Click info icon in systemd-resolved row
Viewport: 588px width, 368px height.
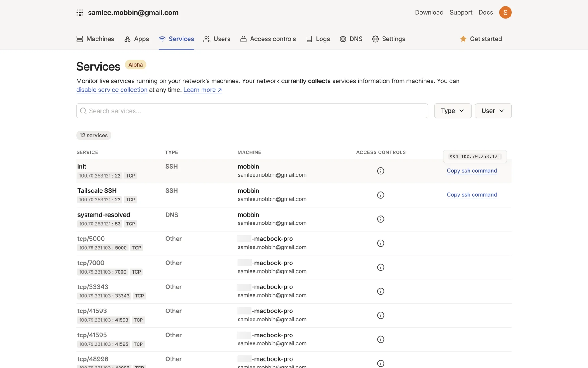(380, 219)
